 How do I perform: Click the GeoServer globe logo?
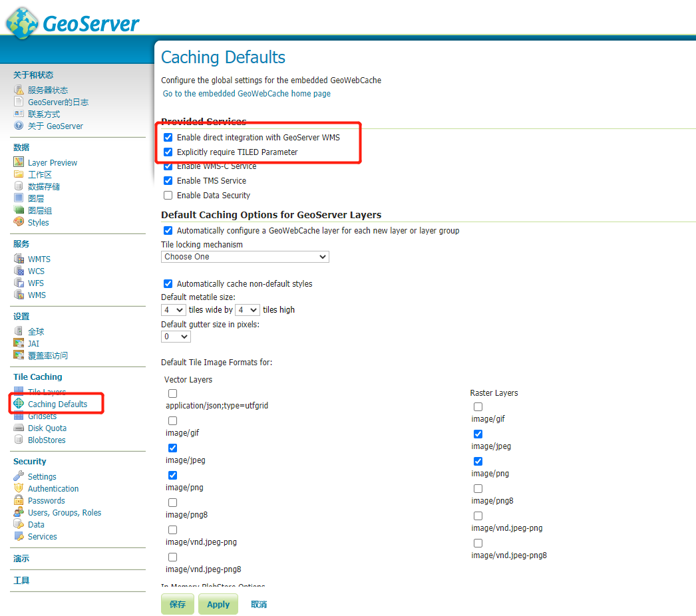point(22,23)
